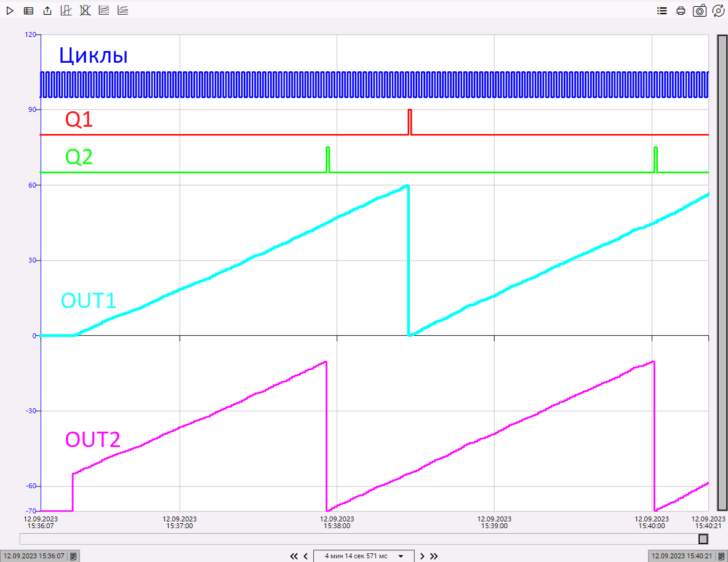Click the '4 мин 14 сек 571 мс' field
The height and width of the screenshot is (562, 728).
point(356,556)
